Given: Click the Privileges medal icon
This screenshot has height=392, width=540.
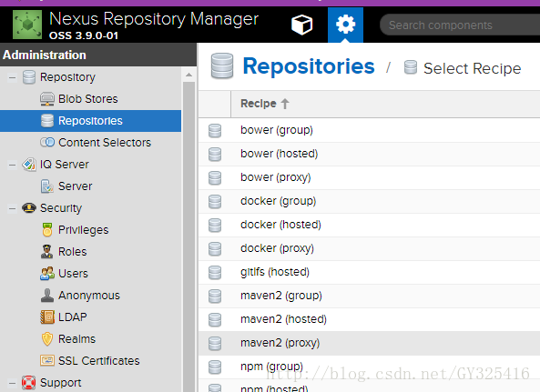Looking at the screenshot, I should point(47,230).
